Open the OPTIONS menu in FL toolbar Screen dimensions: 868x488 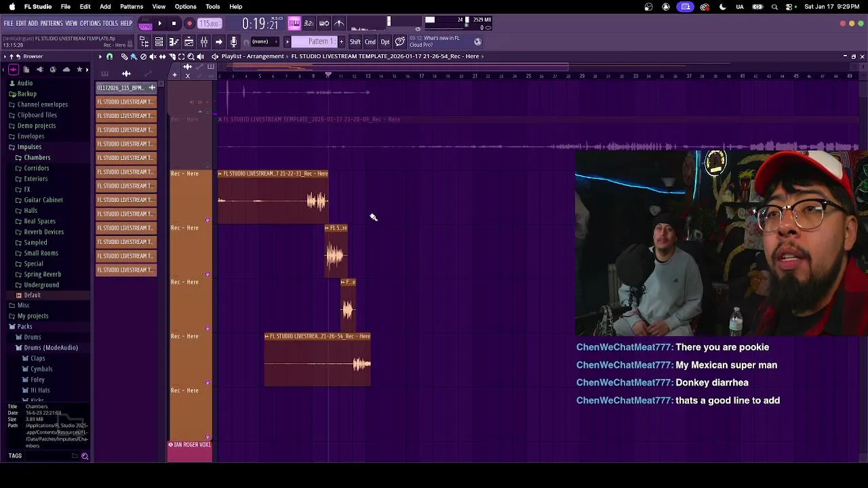coord(90,23)
